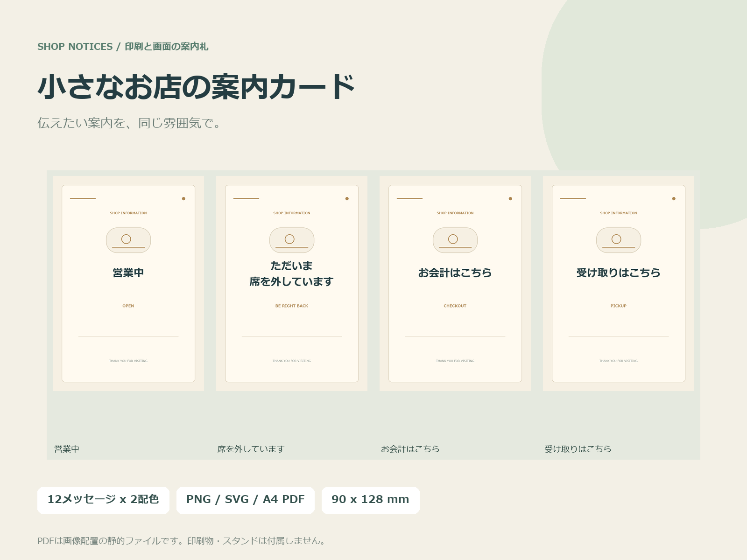Screen dimensions: 747x560
Task: Click the SHOP NOTICES / 印刷と画面の案内札 label
Action: click(123, 47)
